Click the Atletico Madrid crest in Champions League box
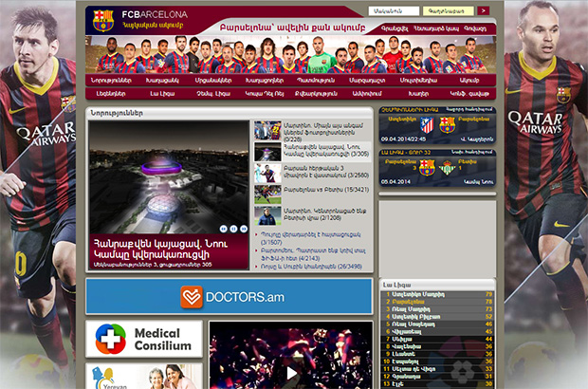588x389 pixels. pyautogui.click(x=427, y=125)
